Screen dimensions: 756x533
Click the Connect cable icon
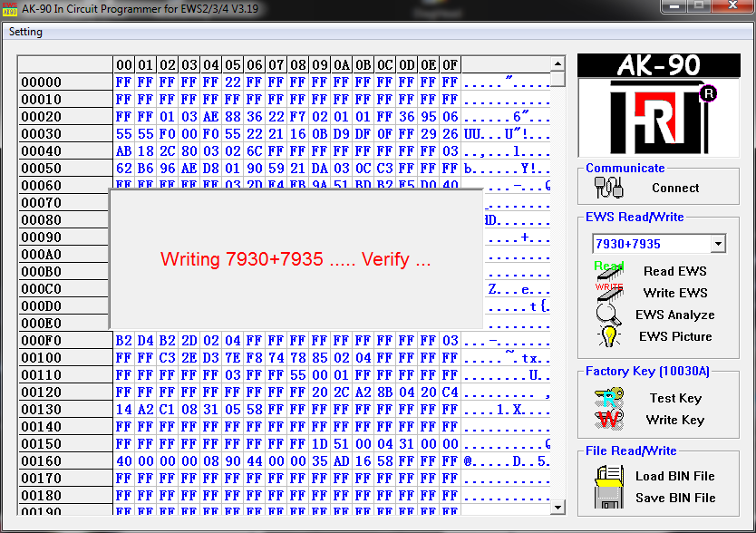click(605, 188)
